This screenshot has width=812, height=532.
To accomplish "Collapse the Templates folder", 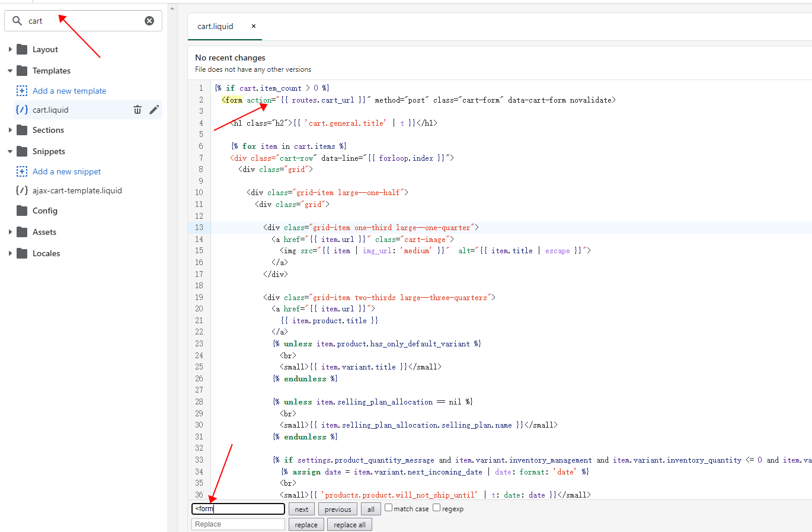I will [10, 71].
